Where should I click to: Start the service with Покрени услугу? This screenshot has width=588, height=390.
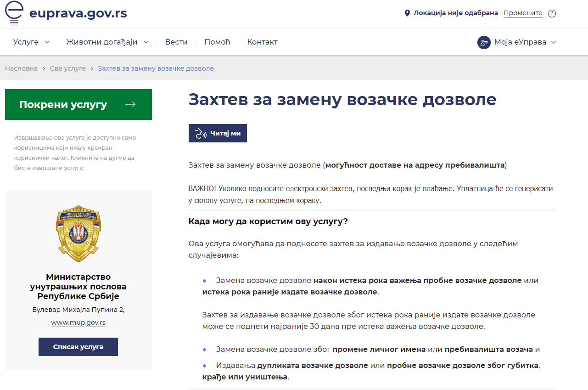pyautogui.click(x=63, y=104)
